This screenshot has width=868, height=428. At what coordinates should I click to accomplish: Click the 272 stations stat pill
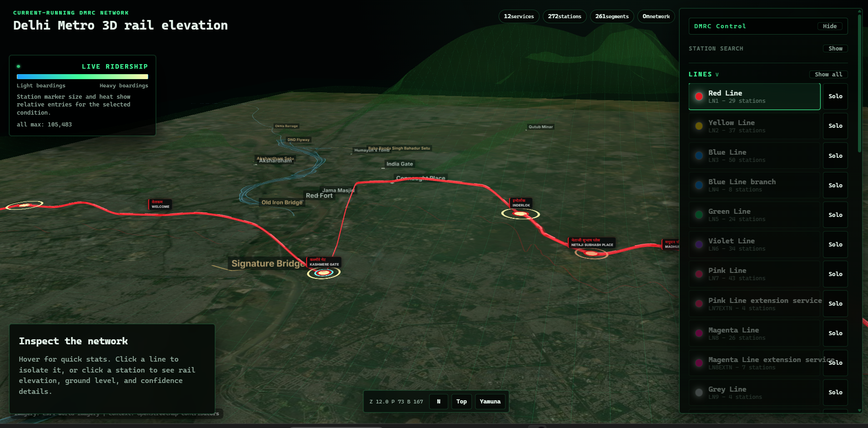click(565, 16)
